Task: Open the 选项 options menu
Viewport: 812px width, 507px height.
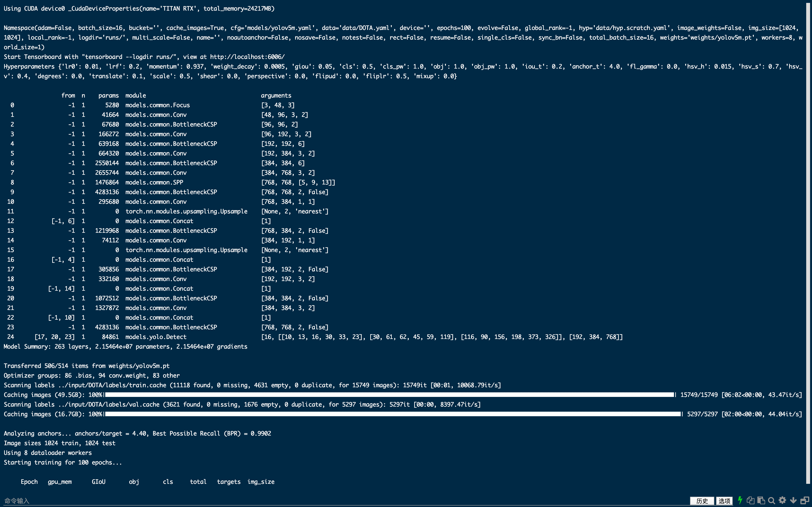Action: click(x=724, y=501)
